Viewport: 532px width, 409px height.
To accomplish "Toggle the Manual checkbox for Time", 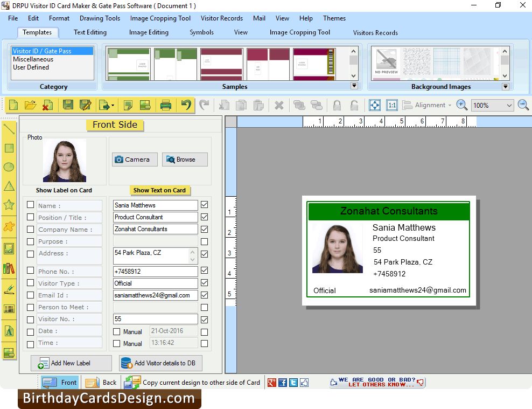I will pyautogui.click(x=117, y=343).
